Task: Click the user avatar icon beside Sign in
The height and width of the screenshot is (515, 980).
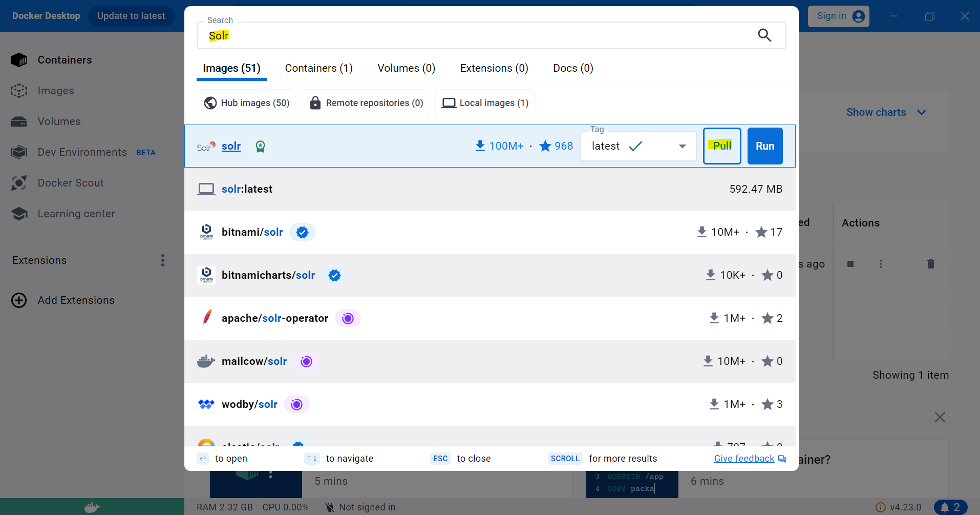Action: [859, 16]
